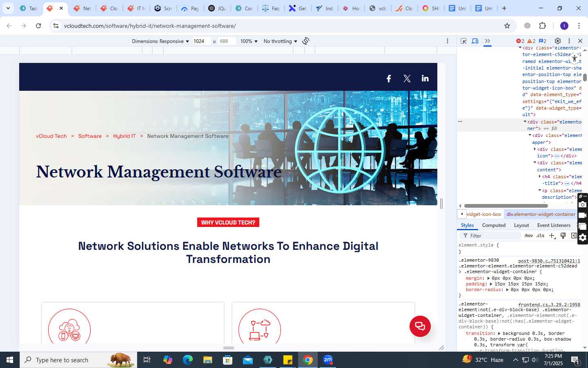Open the red errors count indicator

pos(520,41)
